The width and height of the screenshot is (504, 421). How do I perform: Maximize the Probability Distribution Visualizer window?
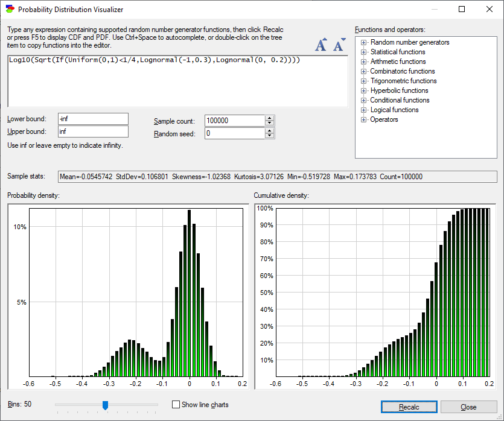462,9
